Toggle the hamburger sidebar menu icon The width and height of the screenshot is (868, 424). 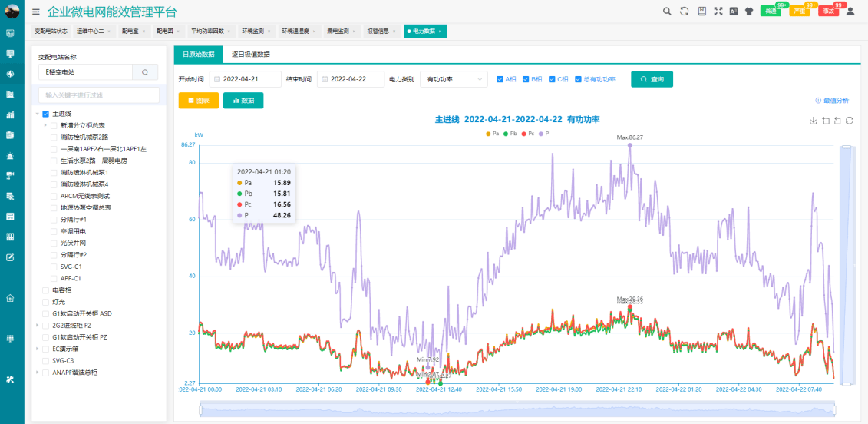tap(36, 12)
